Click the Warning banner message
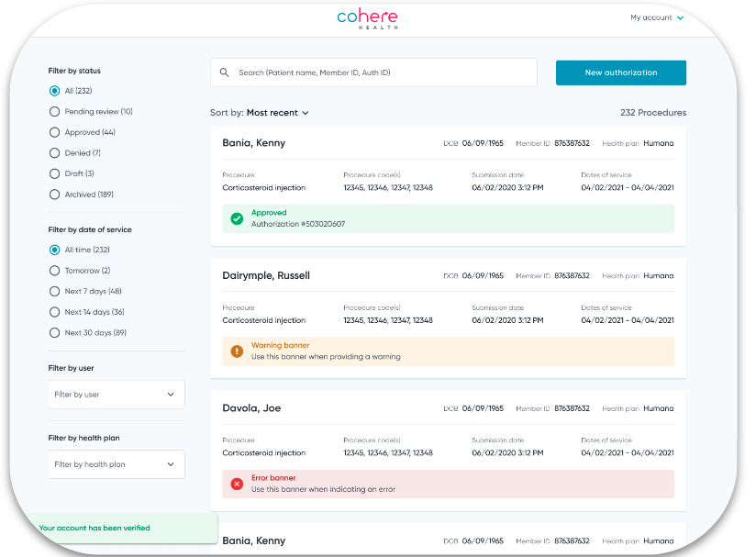Screen dimensions: 756x557 (x=448, y=351)
